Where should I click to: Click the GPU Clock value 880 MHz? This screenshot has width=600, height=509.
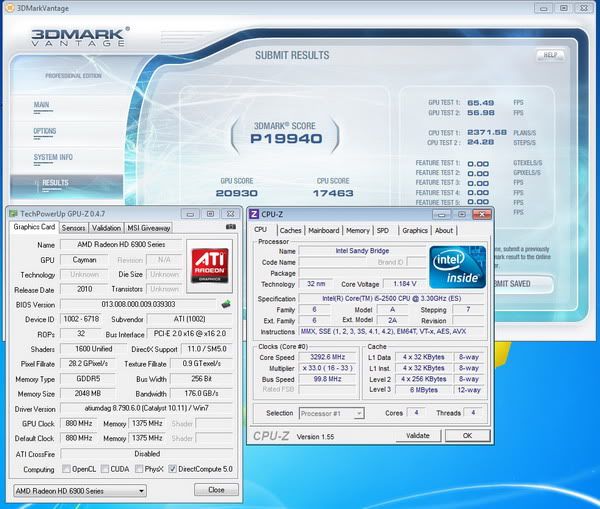click(79, 423)
